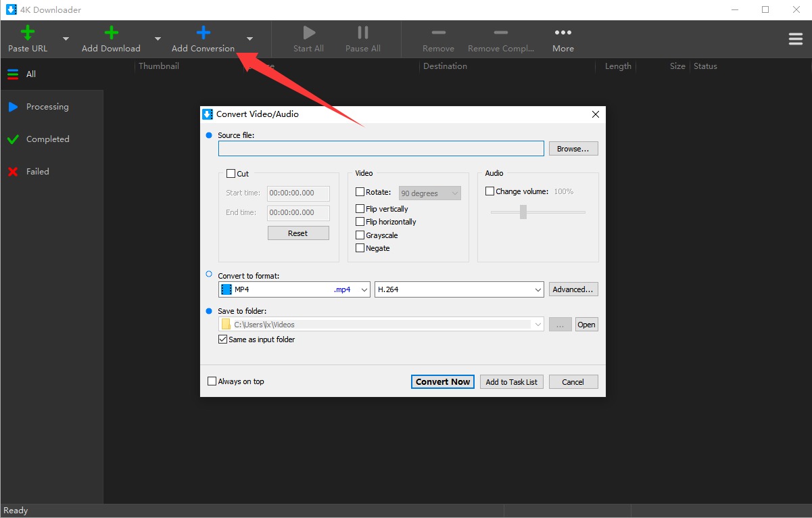Sort by the Status column header
The image size is (812, 518).
click(705, 66)
